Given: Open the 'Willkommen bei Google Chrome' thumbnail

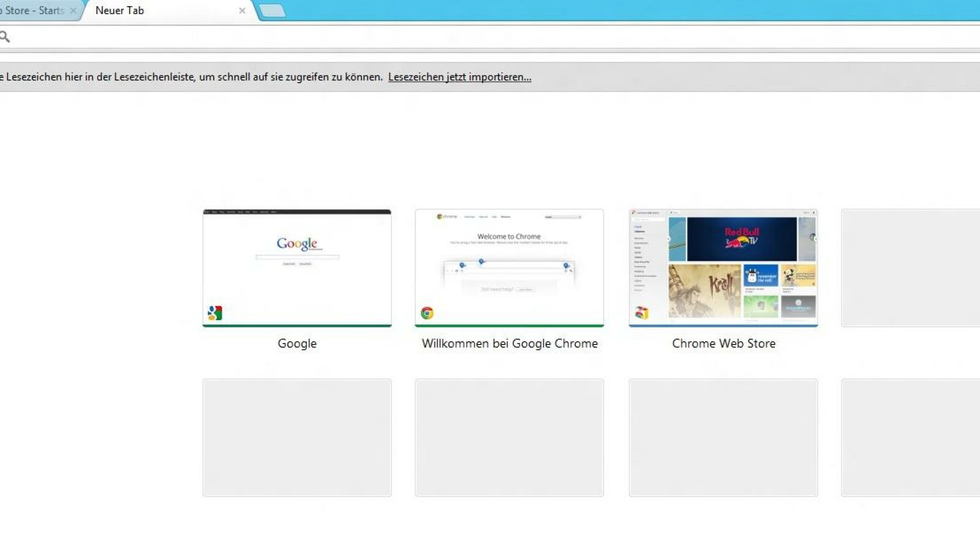Looking at the screenshot, I should 509,268.
